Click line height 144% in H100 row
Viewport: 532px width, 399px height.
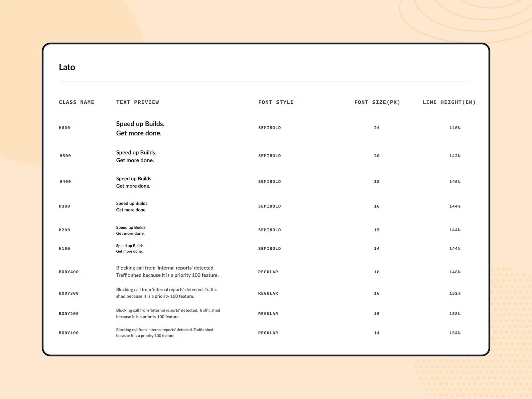pos(455,248)
